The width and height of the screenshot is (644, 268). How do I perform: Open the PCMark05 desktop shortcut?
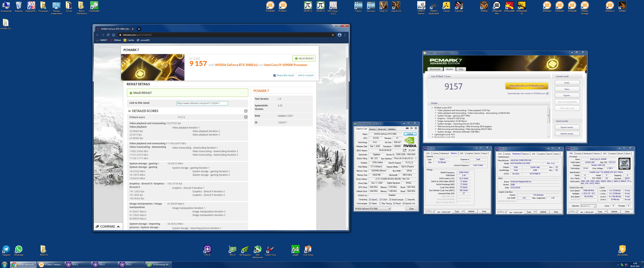[270, 7]
